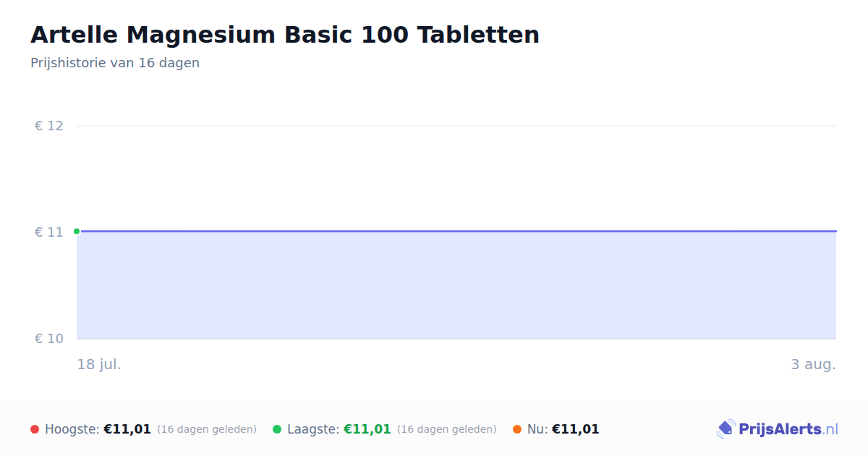Click the Hoogste €11,01 price value

pyautogui.click(x=127, y=429)
